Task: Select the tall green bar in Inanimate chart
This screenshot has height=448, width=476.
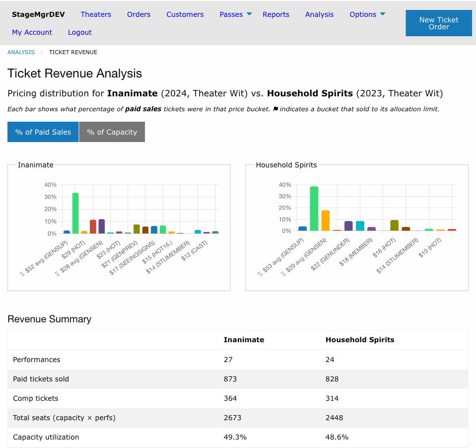Action: [x=75, y=213]
